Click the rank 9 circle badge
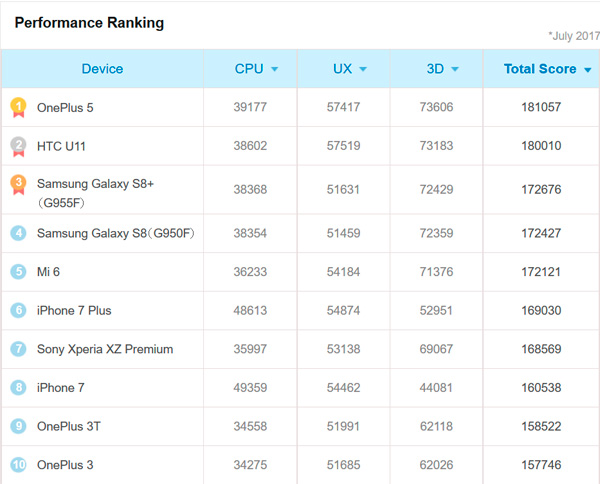Viewport: 600px width, 484px height. click(18, 426)
